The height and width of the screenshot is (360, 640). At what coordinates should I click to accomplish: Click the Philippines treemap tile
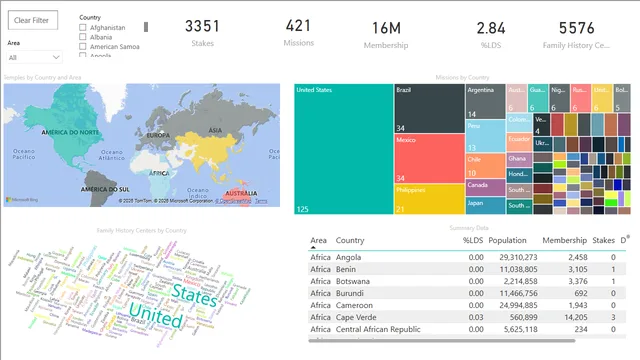(x=429, y=199)
